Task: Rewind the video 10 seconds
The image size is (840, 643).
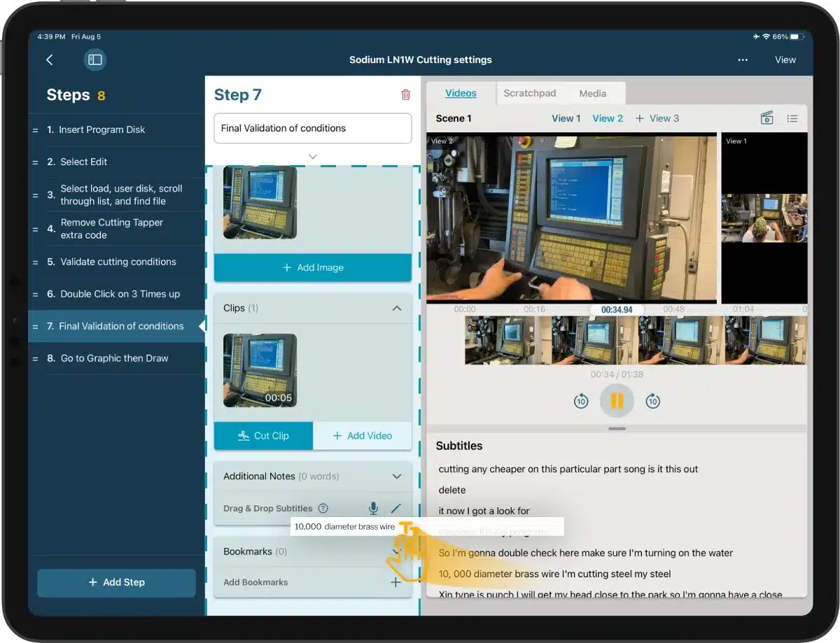Action: click(x=581, y=401)
